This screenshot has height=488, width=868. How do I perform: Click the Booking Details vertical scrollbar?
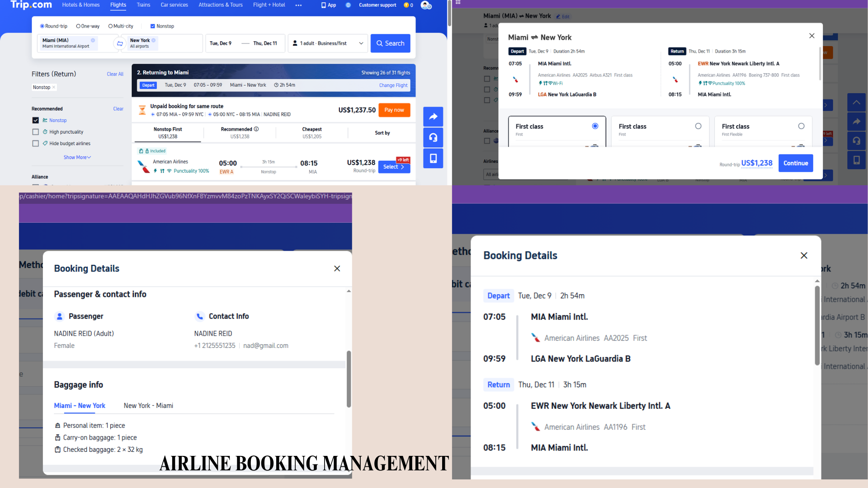tap(349, 379)
